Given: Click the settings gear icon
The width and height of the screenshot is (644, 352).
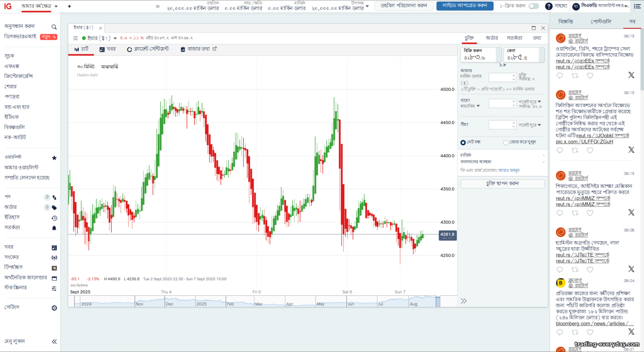Looking at the screenshot, I should 54,308.
